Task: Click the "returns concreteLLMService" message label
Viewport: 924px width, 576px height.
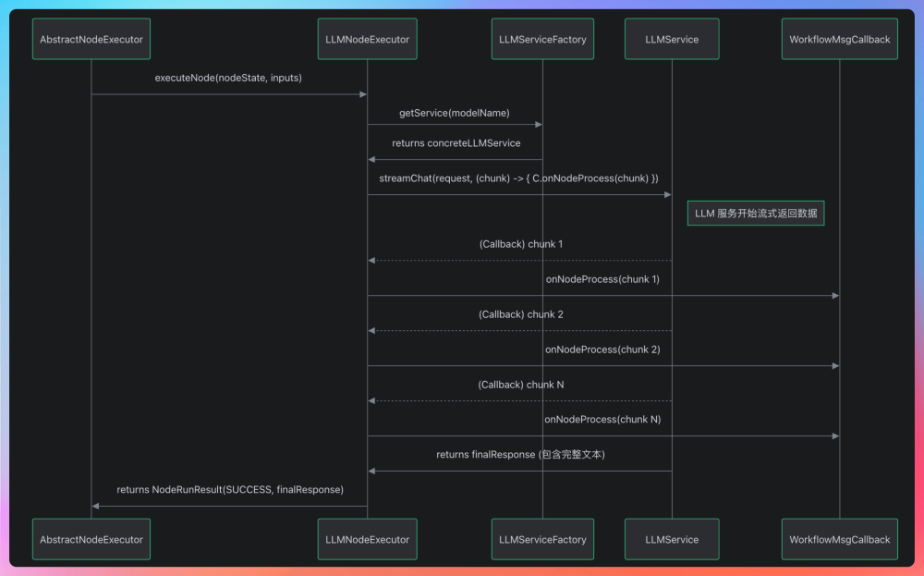Action: point(456,143)
